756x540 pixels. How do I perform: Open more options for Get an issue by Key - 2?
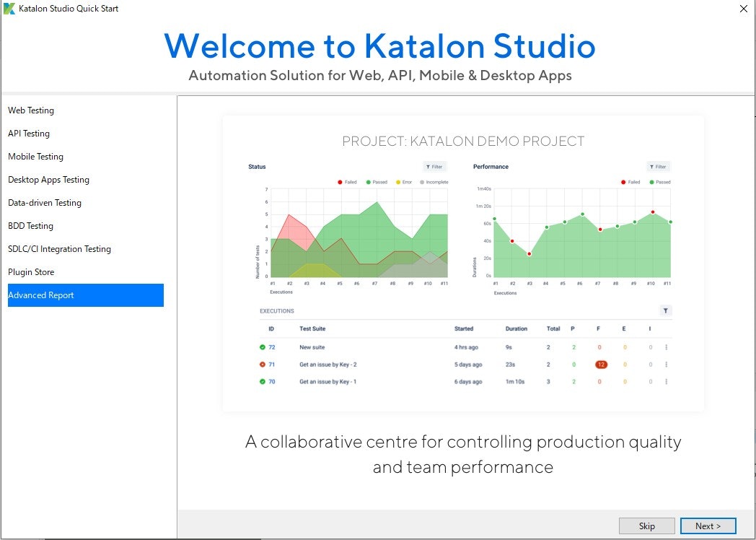pos(667,365)
